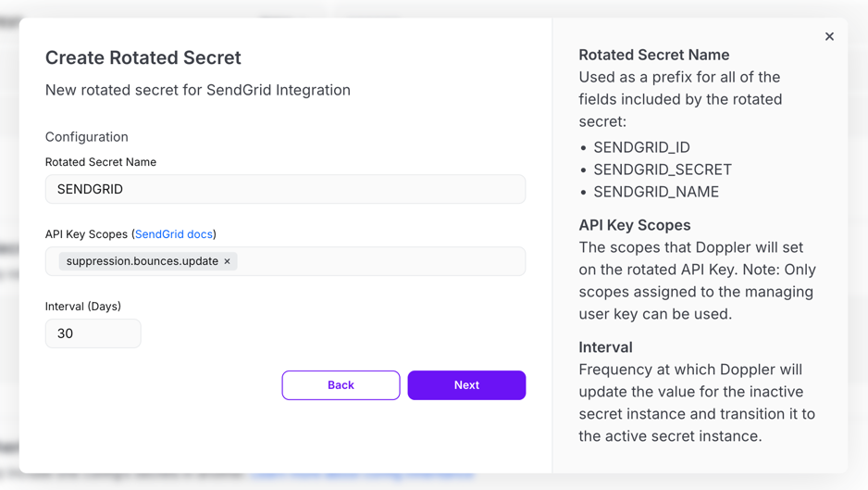
Task: Click the Interval (Days) input showing 30
Action: coord(93,333)
